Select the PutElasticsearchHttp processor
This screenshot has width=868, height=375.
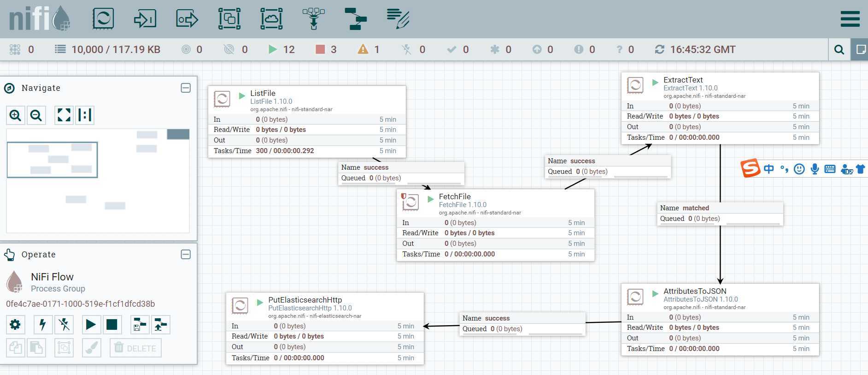pos(325,328)
